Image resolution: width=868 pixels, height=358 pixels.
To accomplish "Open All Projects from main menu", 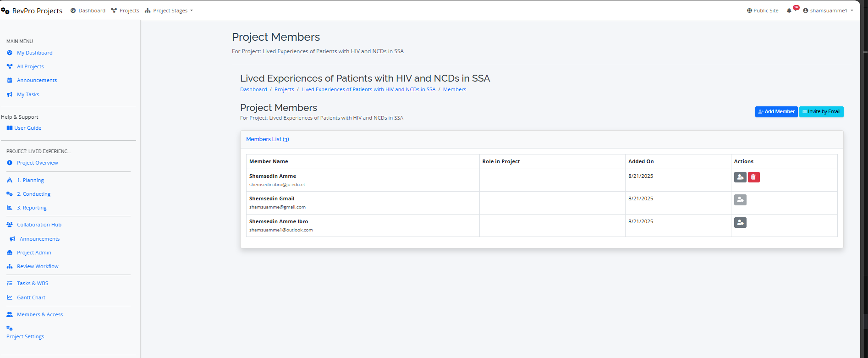I will (30, 66).
